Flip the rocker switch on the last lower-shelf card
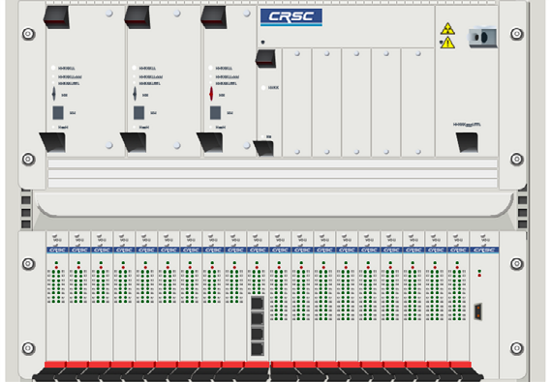 pos(478,311)
